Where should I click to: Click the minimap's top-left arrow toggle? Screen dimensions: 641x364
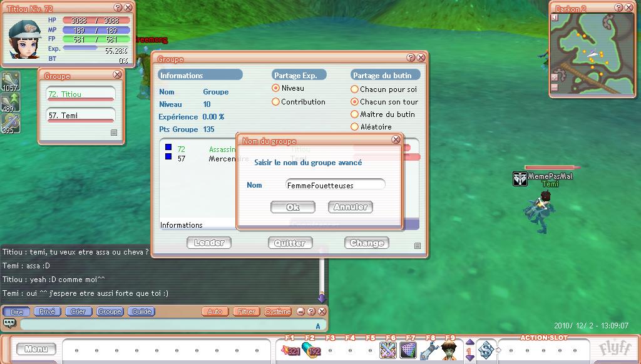[555, 18]
